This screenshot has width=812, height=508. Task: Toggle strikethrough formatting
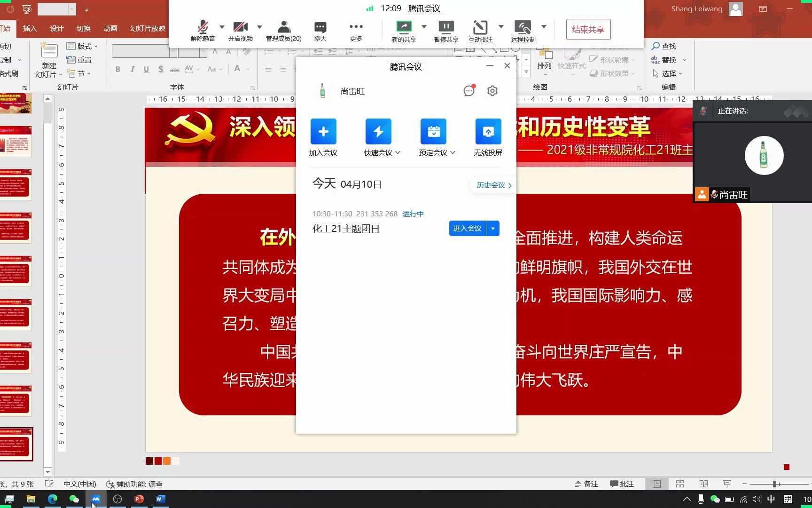175,69
